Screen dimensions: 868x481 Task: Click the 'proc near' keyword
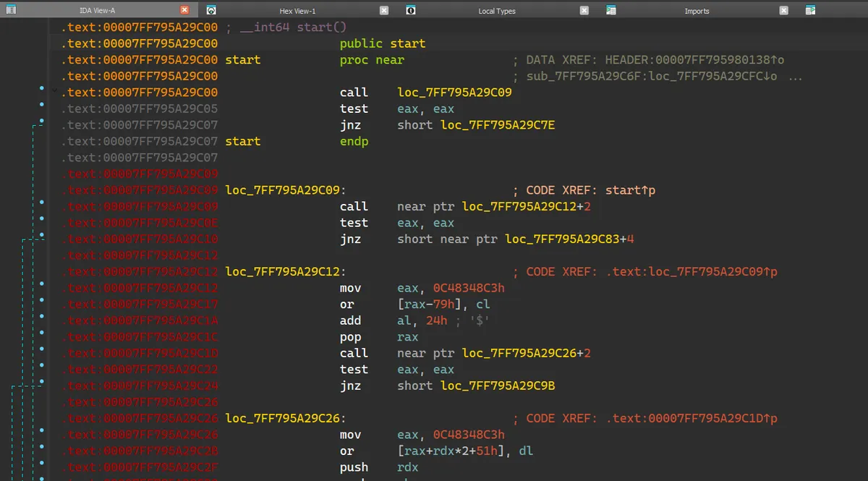tap(372, 60)
